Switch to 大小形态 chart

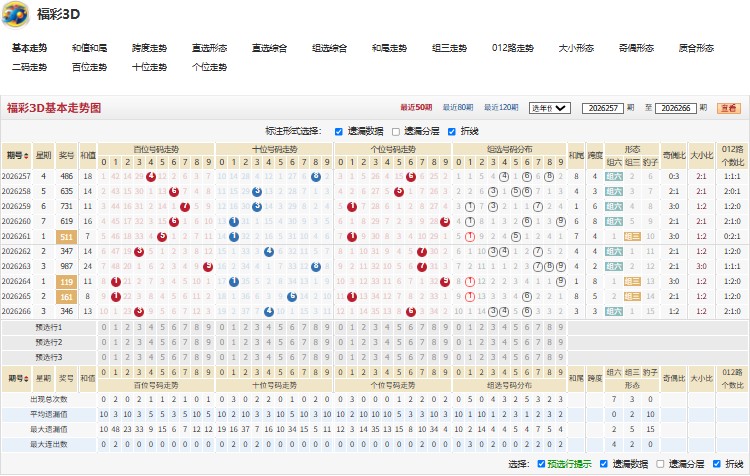coord(576,48)
